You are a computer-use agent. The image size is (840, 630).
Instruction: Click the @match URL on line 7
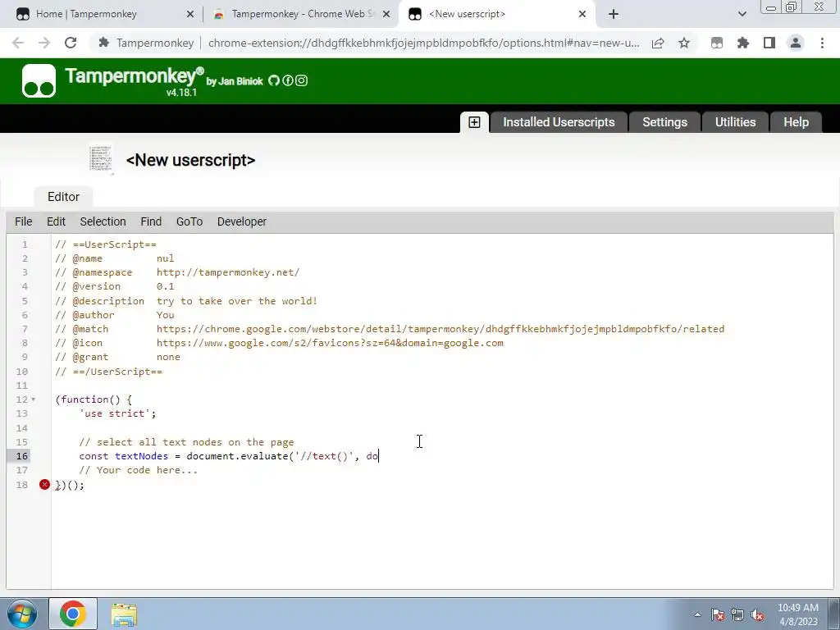pos(441,329)
